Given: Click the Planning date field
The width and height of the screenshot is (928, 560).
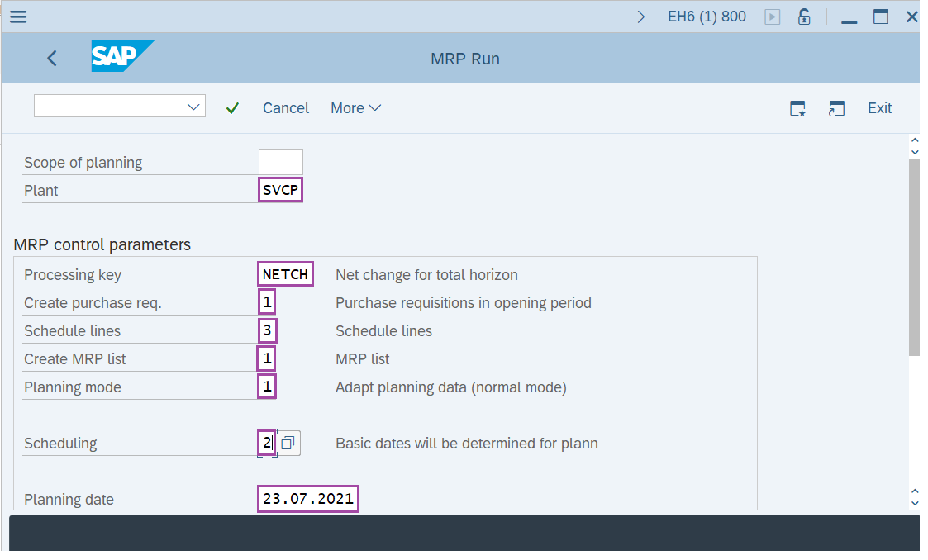Looking at the screenshot, I should click(x=307, y=498).
